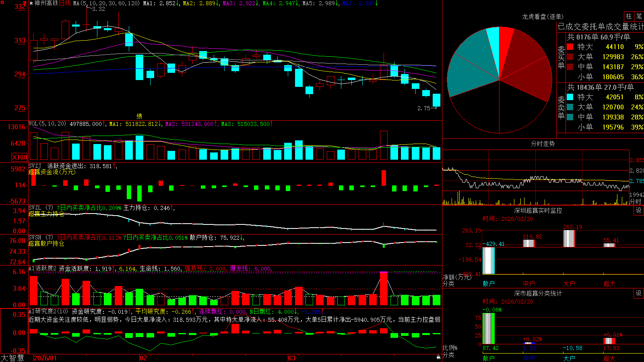Click the lock icon below the main chart
The width and height of the screenshot is (644, 362).
(438, 357)
